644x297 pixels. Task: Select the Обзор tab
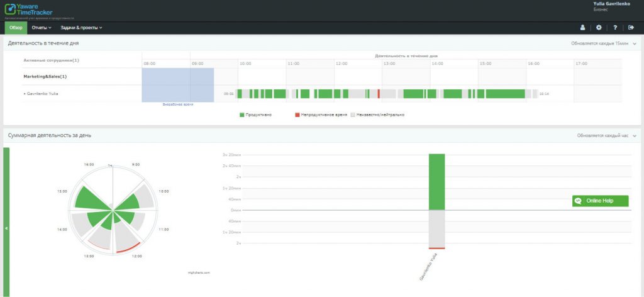pyautogui.click(x=16, y=28)
